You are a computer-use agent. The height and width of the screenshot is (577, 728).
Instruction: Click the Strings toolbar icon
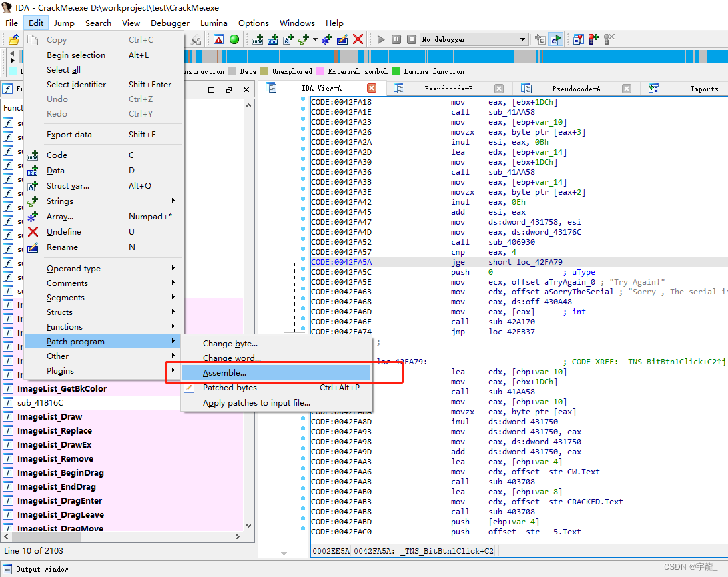(x=304, y=39)
